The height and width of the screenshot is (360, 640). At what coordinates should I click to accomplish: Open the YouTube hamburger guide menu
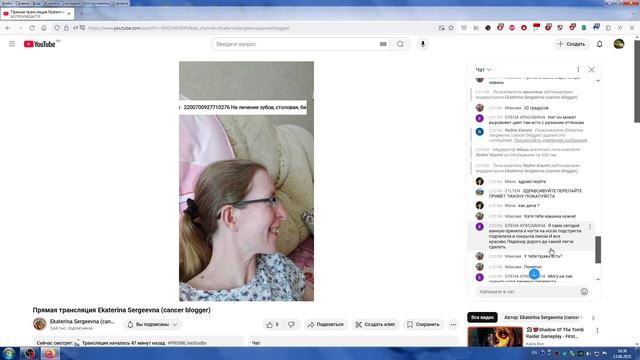click(12, 44)
